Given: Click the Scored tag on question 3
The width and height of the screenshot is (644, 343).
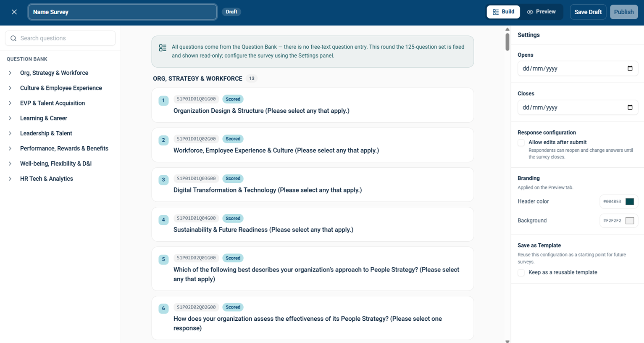Looking at the screenshot, I should point(233,179).
